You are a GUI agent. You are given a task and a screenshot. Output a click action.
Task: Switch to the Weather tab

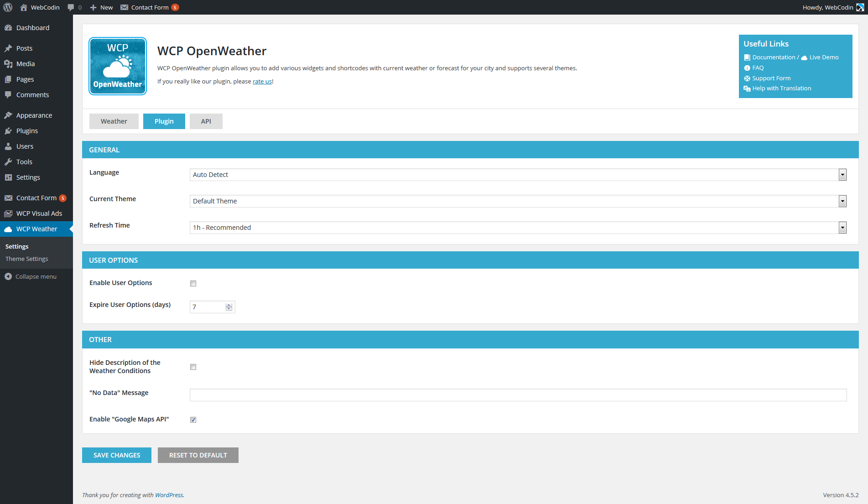point(114,121)
